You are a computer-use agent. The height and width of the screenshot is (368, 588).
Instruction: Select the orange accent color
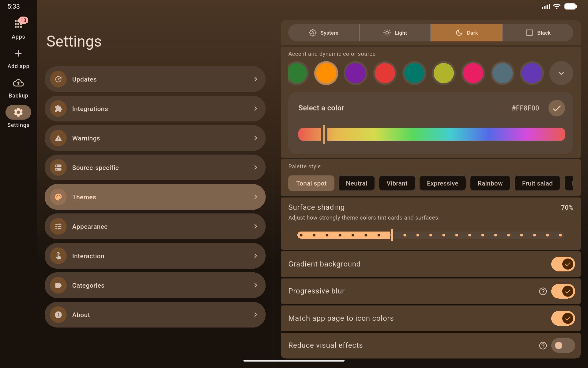(x=326, y=73)
